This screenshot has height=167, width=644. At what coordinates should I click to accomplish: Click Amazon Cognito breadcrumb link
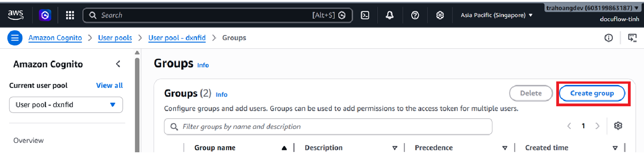pyautogui.click(x=55, y=38)
